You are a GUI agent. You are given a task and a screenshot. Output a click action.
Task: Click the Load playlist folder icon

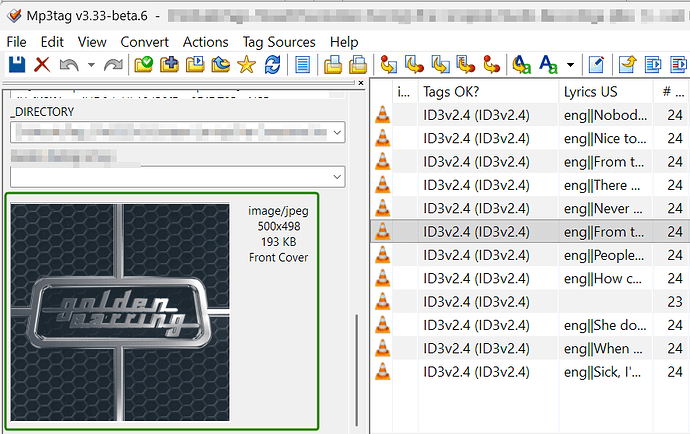[195, 65]
